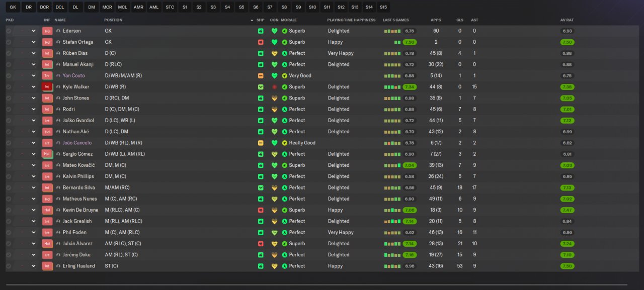Click Kyle Walker's green sharpness check icon

pyautogui.click(x=261, y=87)
